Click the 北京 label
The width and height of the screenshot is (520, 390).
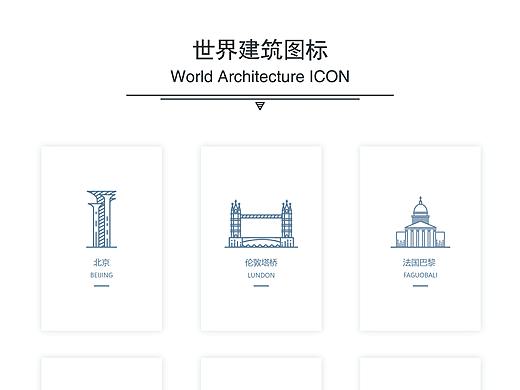pos(101,263)
